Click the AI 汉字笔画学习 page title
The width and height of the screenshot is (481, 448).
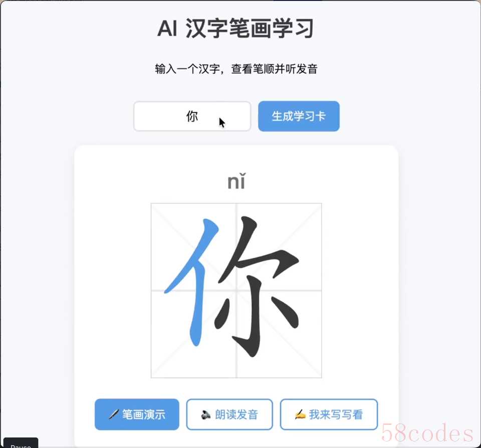[235, 28]
